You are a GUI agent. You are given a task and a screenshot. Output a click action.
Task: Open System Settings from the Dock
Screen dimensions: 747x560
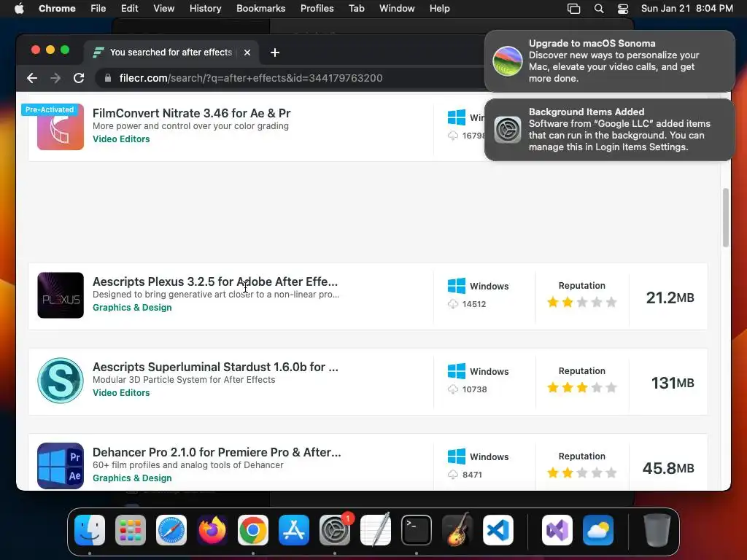click(x=335, y=530)
